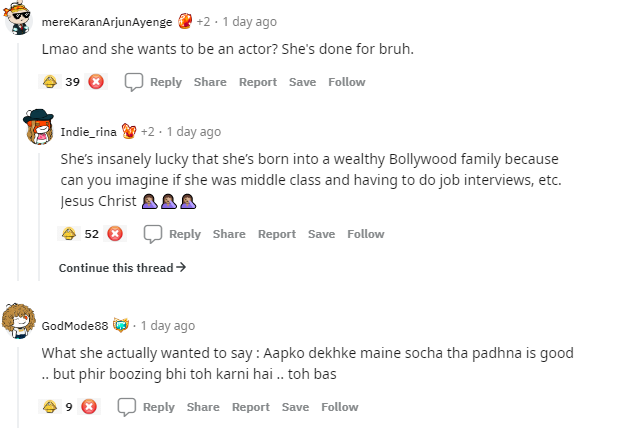
Task: Downvote GodMode88's comment
Action: point(89,407)
